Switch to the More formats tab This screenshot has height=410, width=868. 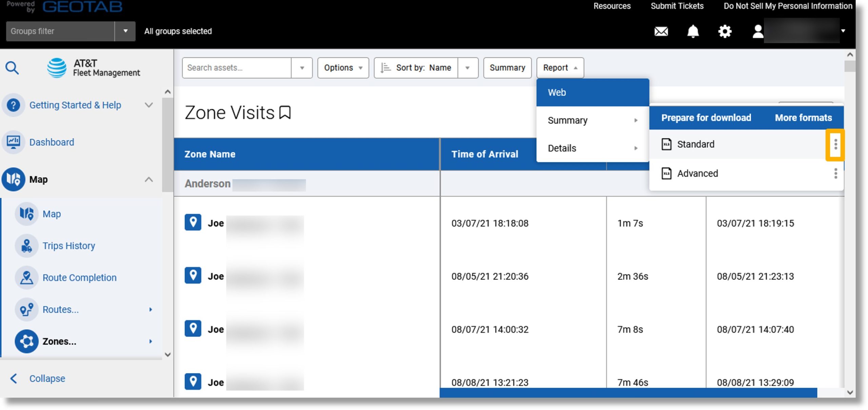[x=803, y=118]
